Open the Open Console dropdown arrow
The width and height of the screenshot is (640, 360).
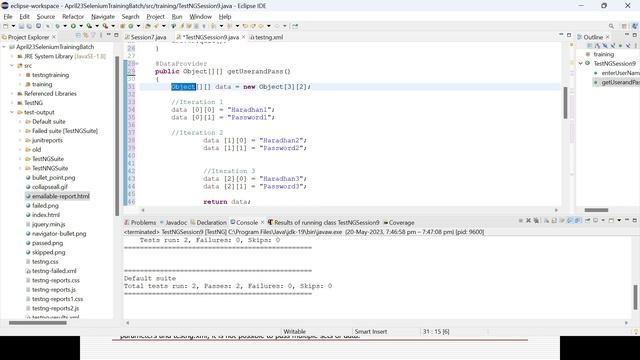point(619,220)
